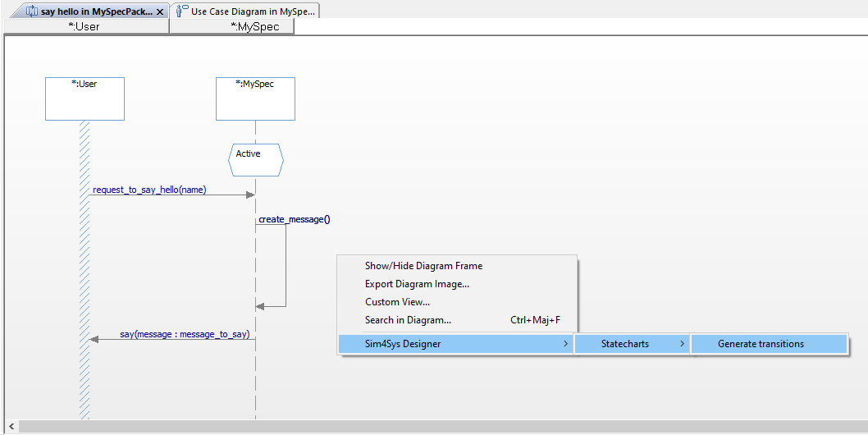Click the horizontal scrollbar track
The height and width of the screenshot is (435, 868).
click(443, 427)
